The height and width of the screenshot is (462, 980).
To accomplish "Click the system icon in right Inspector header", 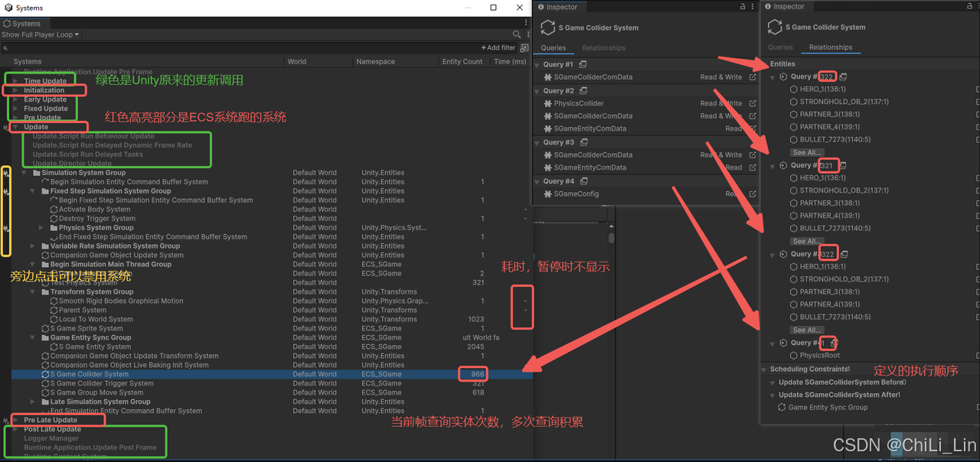I will [774, 27].
